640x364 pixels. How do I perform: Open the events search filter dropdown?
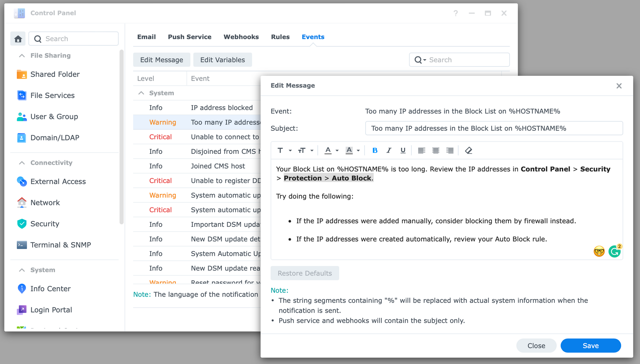[420, 60]
